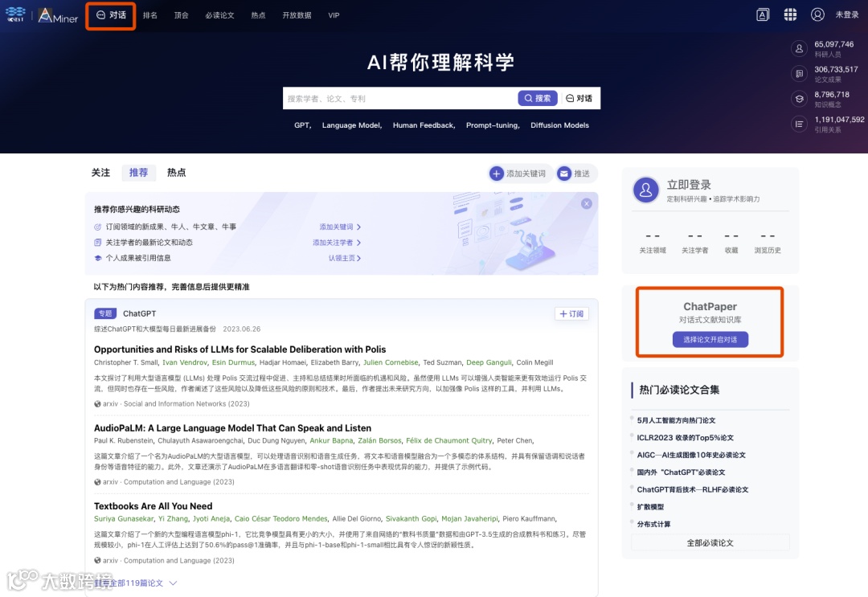Click the 关注学者 stat
This screenshot has width=868, height=597.
click(694, 243)
